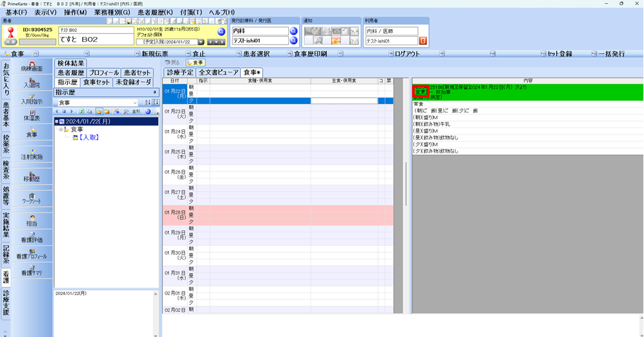Open the 基本(F) menu
Viewport: 644px width, 337px height.
click(x=16, y=12)
